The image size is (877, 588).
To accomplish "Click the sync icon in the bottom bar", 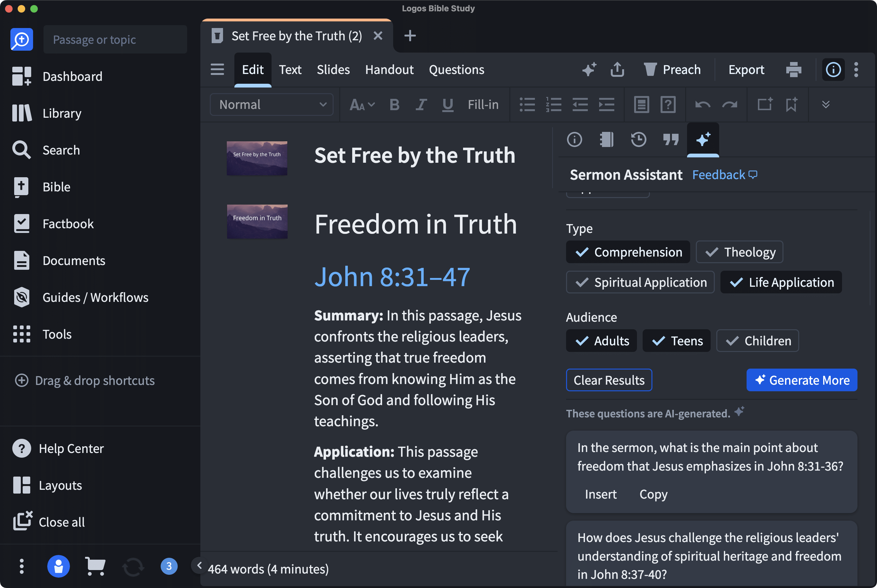I will 133,567.
